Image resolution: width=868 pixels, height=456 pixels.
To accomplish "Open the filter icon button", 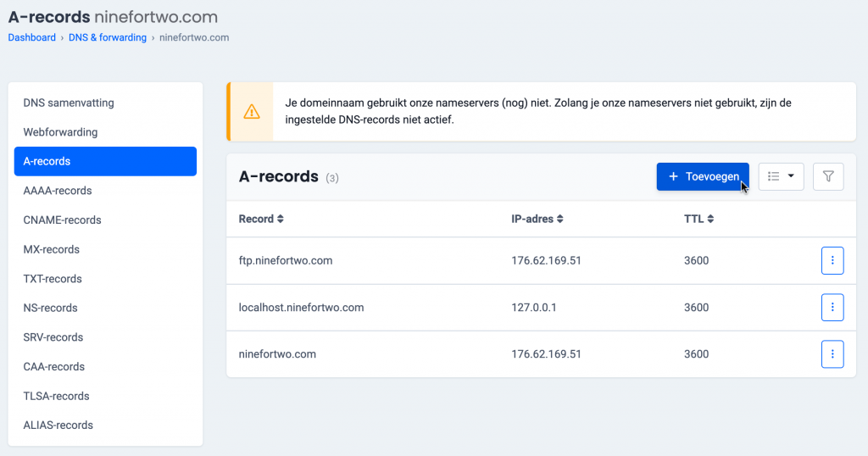I will [x=828, y=176].
